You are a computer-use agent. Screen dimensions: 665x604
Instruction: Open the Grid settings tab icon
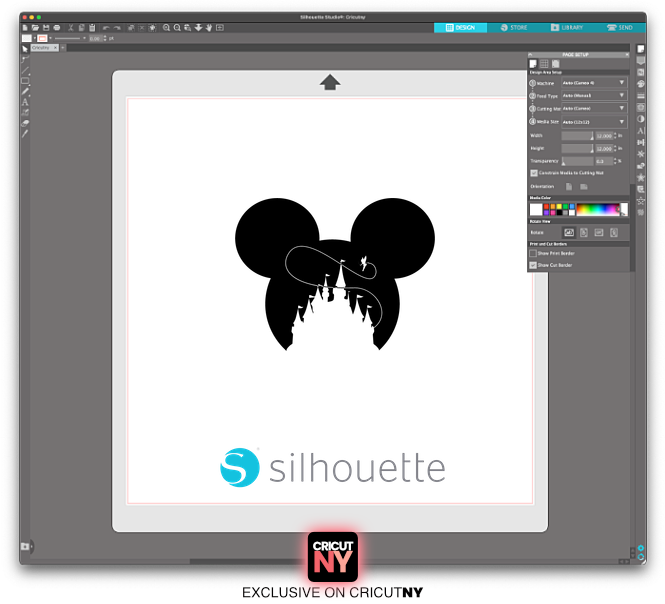(544, 64)
